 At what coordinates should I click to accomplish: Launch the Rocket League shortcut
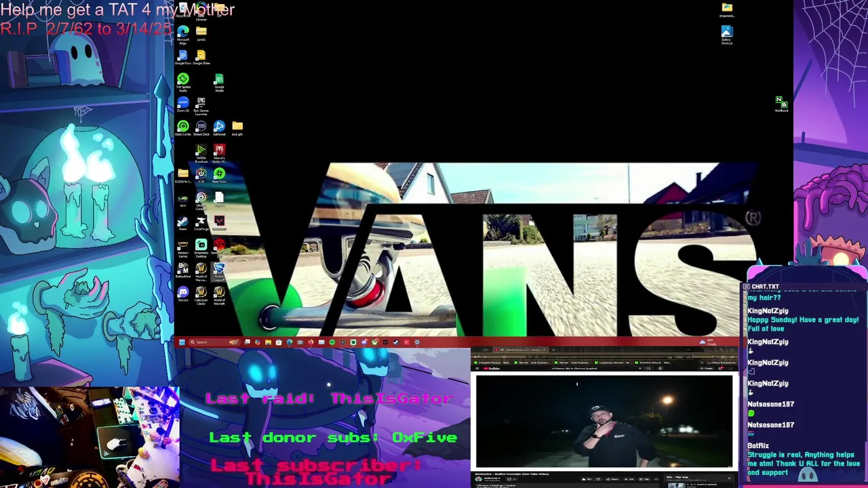(219, 272)
